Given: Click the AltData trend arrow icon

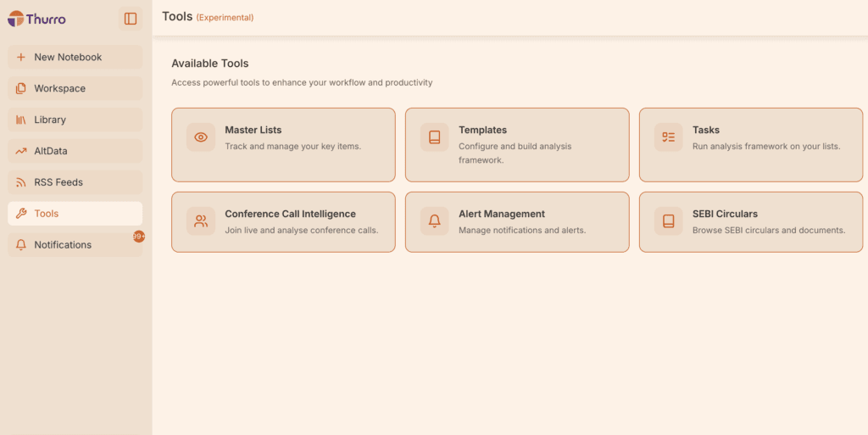Looking at the screenshot, I should [x=21, y=151].
